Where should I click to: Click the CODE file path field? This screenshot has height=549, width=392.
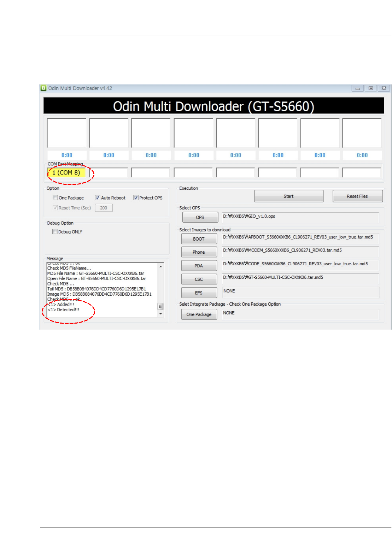(x=300, y=265)
